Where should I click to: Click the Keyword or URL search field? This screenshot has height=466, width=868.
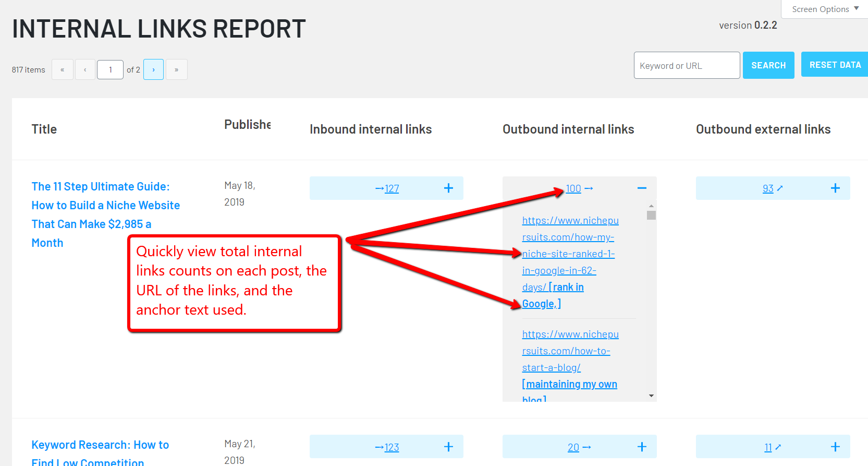coord(686,66)
